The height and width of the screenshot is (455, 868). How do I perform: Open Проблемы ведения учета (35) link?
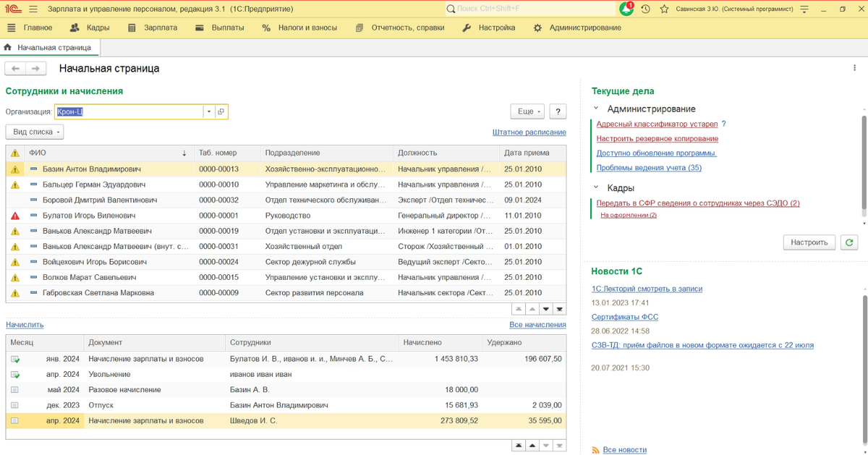[649, 168]
